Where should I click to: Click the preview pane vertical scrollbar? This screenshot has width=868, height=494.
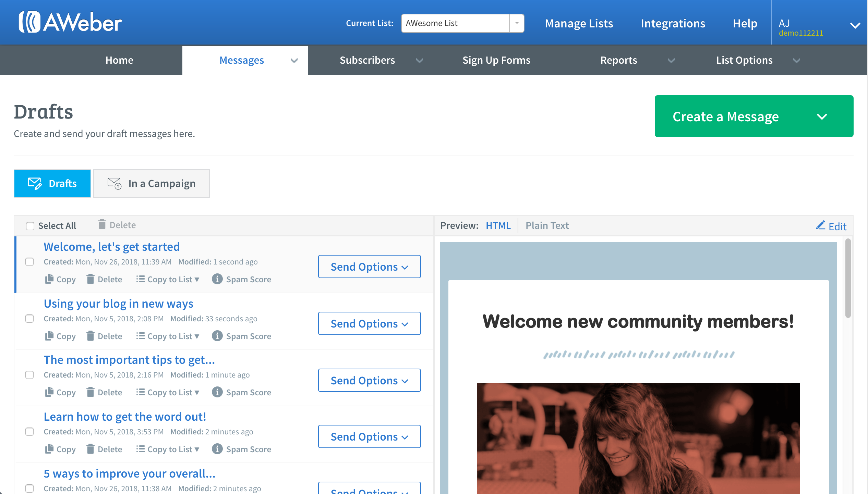848,278
